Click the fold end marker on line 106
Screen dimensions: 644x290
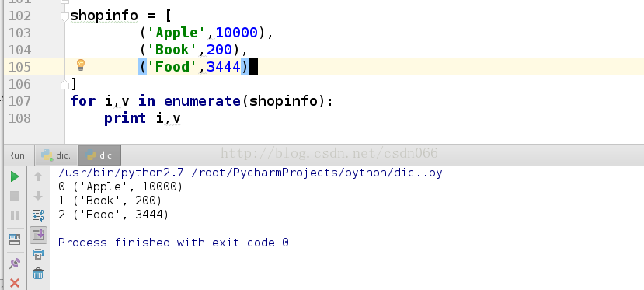click(64, 85)
